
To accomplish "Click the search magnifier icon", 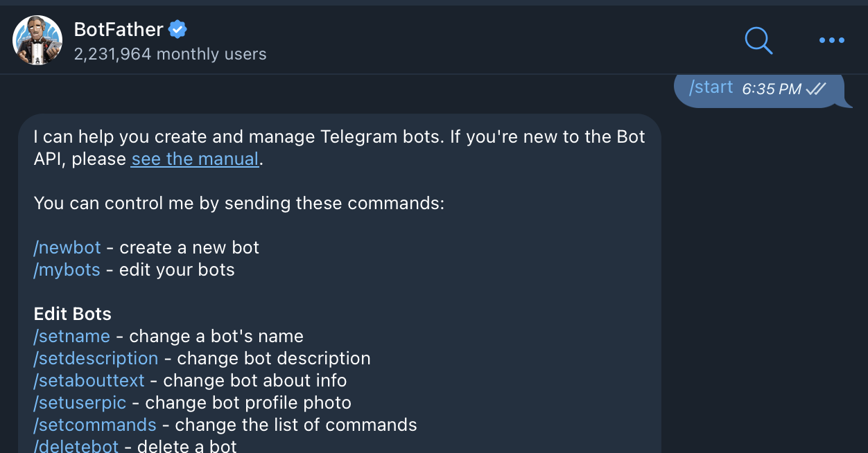I will 758,40.
